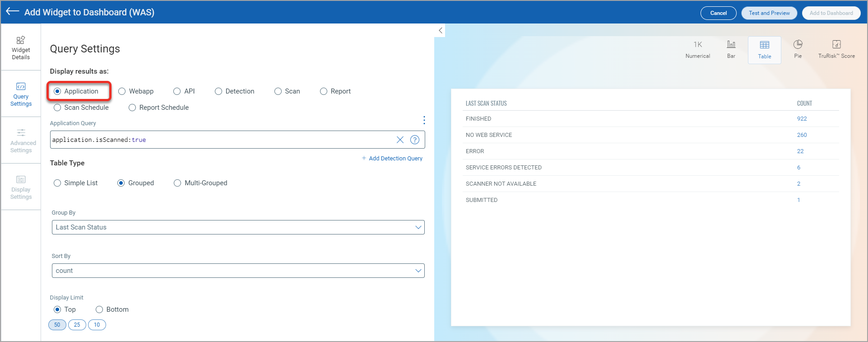Select Multi-Grouped table type
868x342 pixels.
[x=177, y=183]
